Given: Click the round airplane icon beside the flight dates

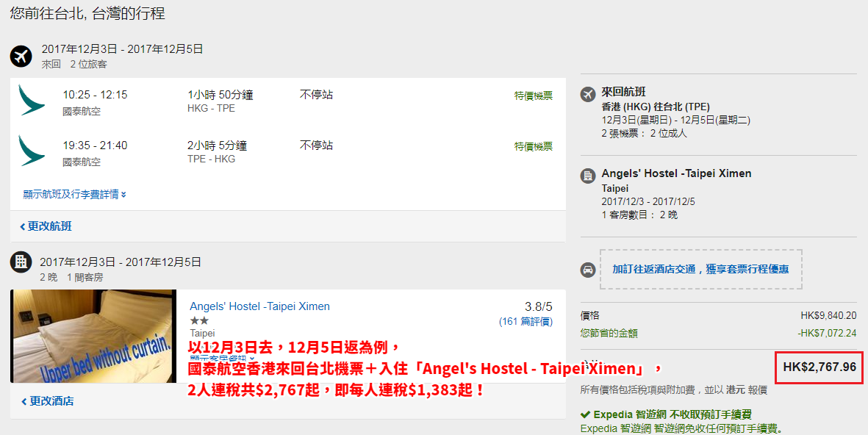Looking at the screenshot, I should pyautogui.click(x=21, y=56).
